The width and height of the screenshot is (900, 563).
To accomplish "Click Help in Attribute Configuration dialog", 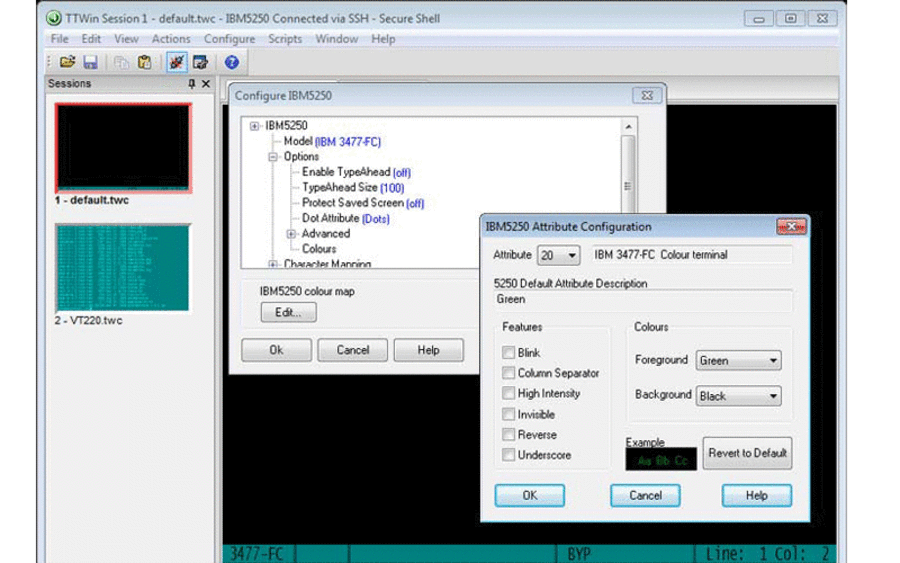I will [757, 495].
